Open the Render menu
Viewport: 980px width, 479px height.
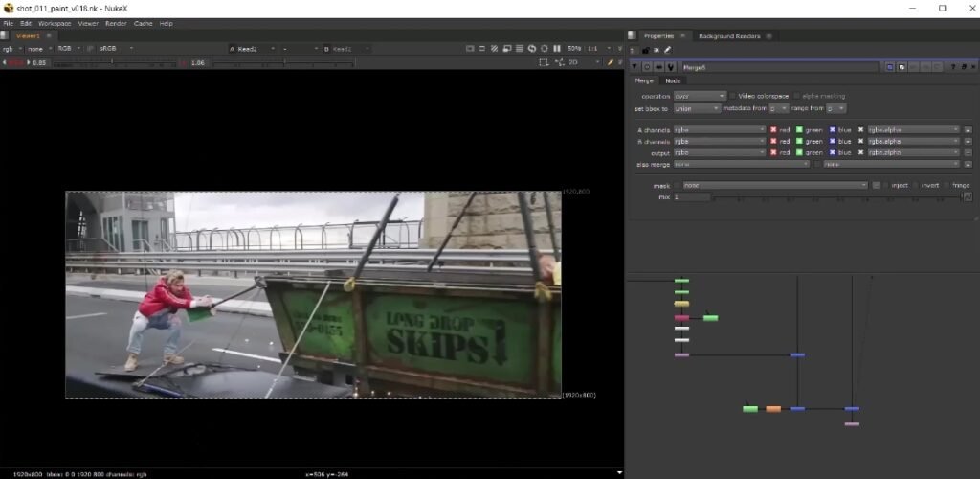click(x=116, y=23)
